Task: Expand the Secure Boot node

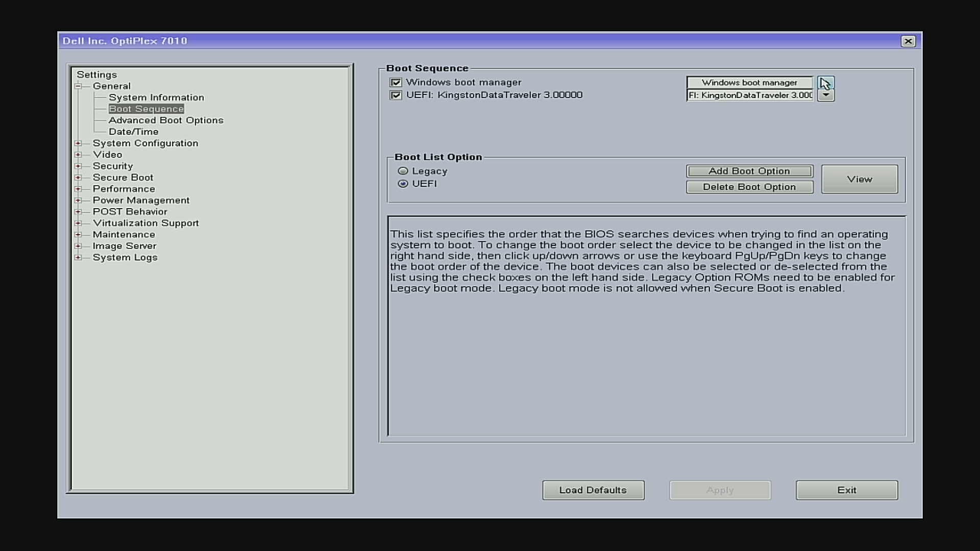Action: tap(78, 178)
